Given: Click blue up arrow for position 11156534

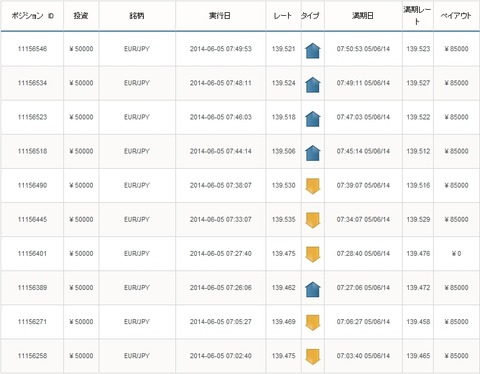Looking at the screenshot, I should 313,85.
